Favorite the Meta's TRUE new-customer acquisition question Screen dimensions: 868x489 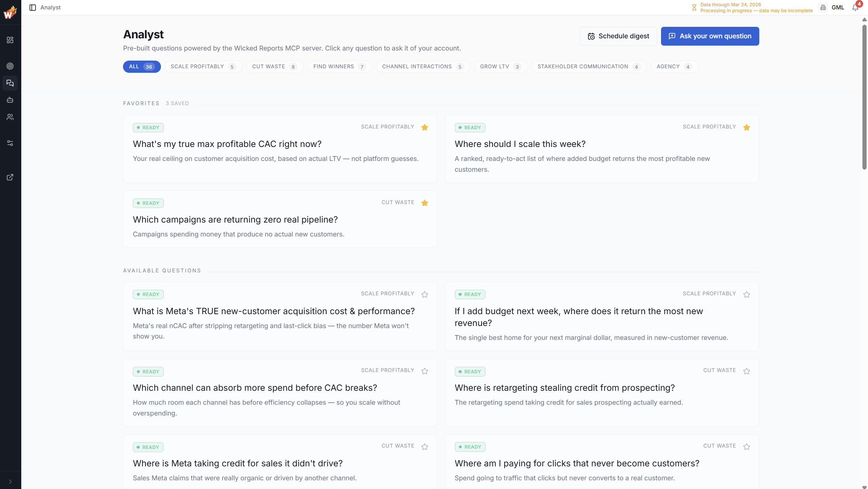click(424, 295)
